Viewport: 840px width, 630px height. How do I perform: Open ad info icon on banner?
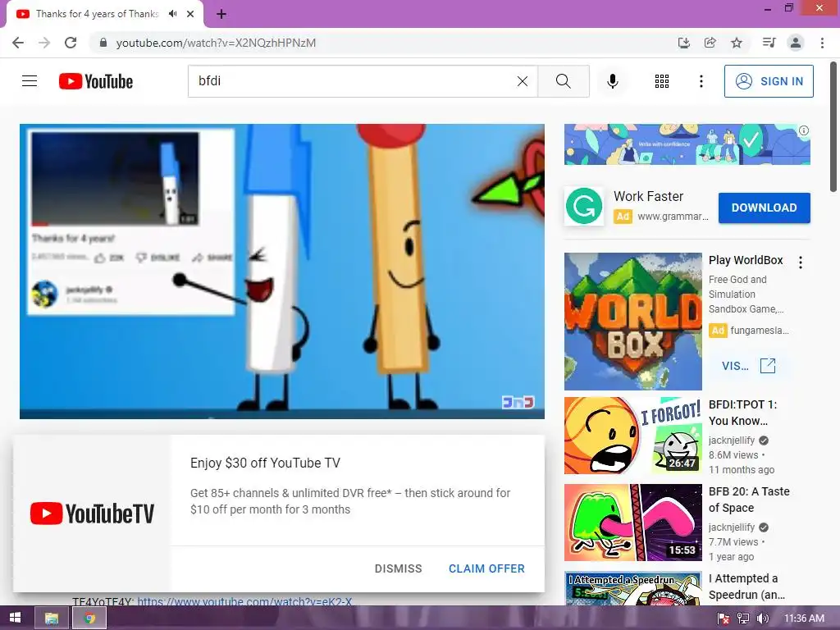tap(804, 130)
